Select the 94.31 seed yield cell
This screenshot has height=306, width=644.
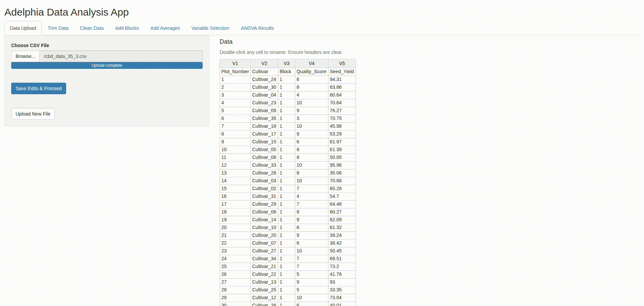pyautogui.click(x=342, y=79)
